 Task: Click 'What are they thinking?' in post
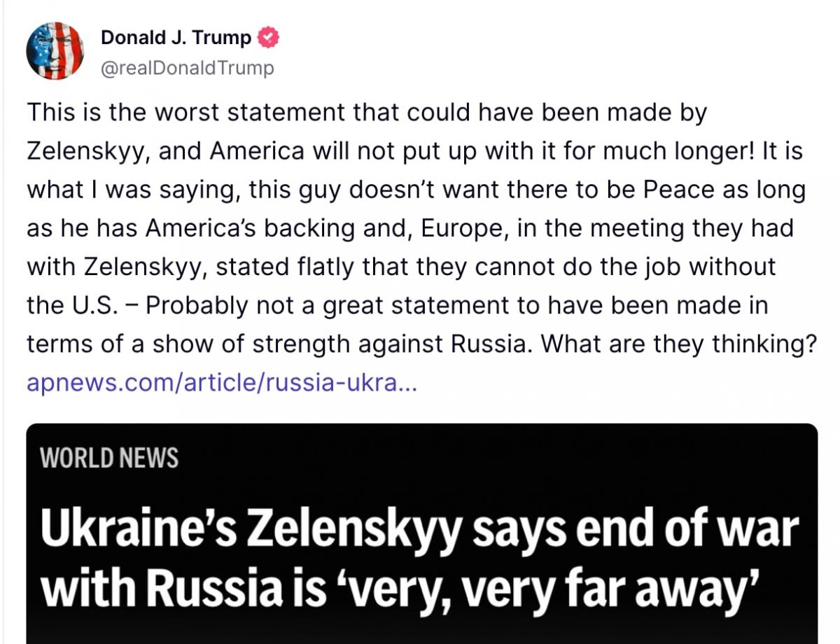[x=679, y=344]
